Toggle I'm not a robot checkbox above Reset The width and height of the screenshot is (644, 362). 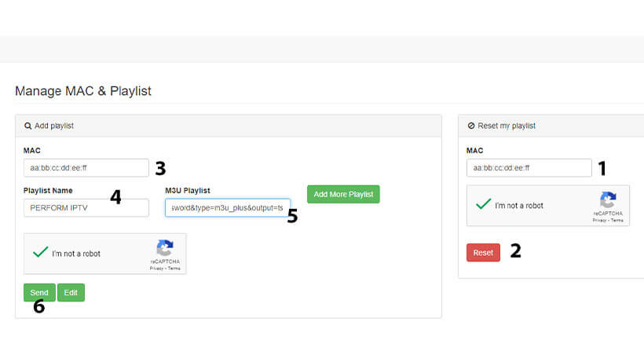click(x=484, y=204)
